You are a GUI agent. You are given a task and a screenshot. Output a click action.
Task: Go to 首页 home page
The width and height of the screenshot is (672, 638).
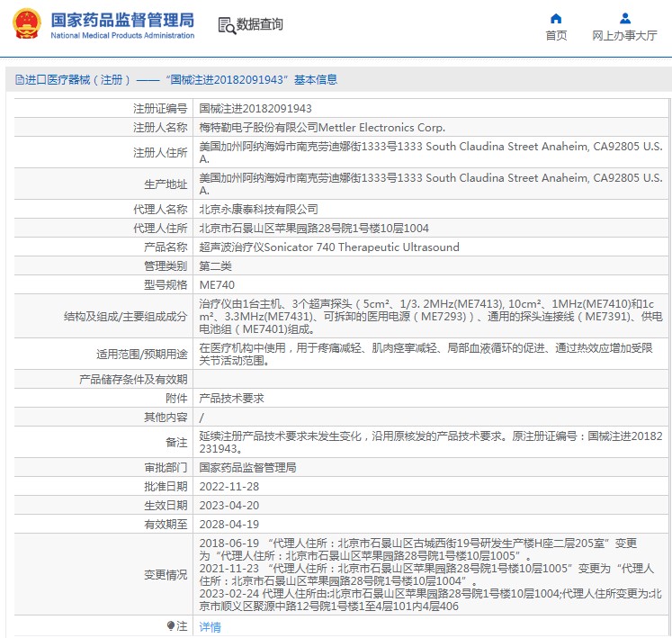click(x=556, y=36)
